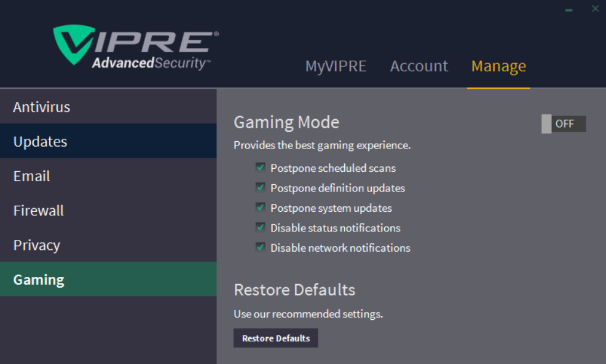The width and height of the screenshot is (606, 364).
Task: Select Firewall in the sidebar
Action: click(108, 210)
